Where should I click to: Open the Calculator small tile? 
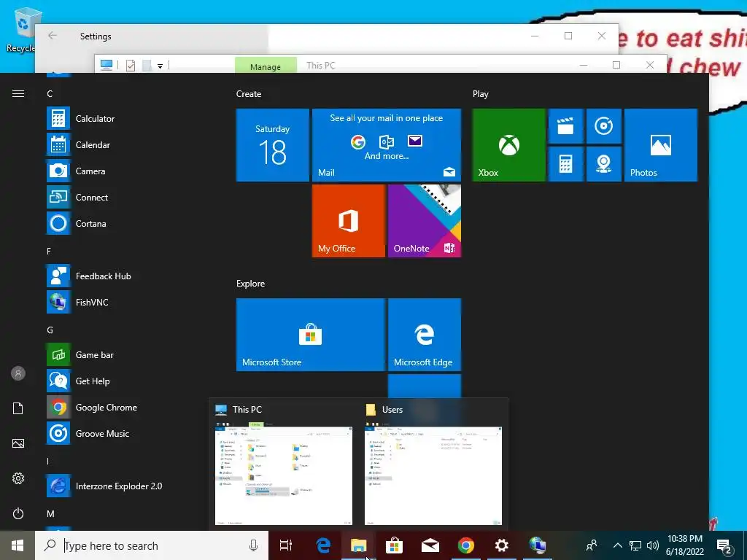point(566,164)
